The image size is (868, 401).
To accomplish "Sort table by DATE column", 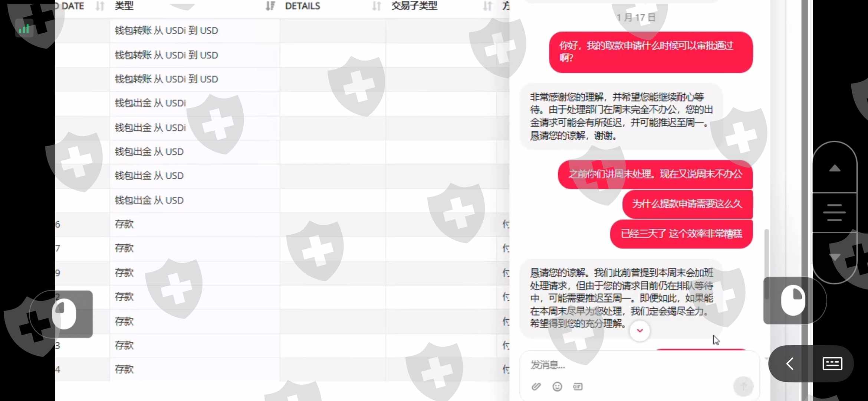I will click(100, 6).
